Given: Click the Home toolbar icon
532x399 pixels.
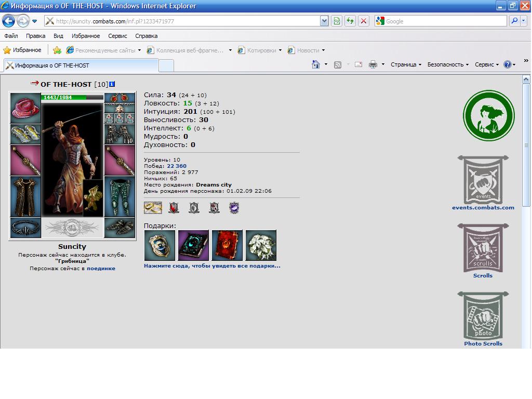Looking at the screenshot, I should (x=315, y=64).
